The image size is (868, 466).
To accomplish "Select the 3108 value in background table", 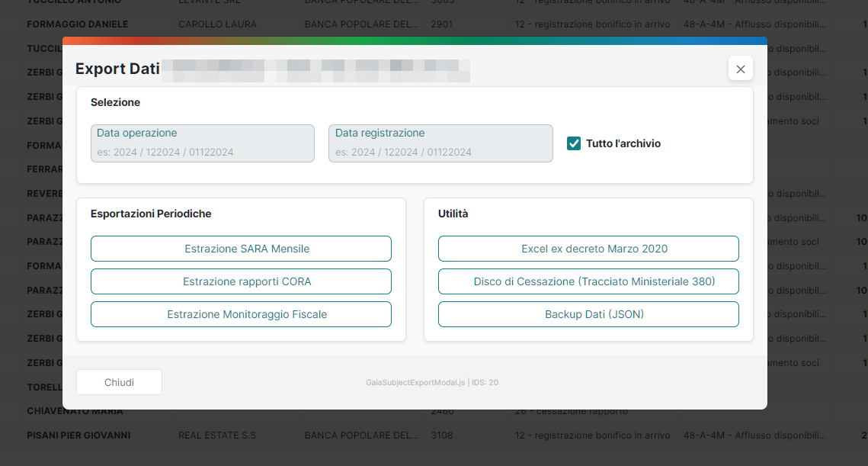I will pyautogui.click(x=442, y=435).
